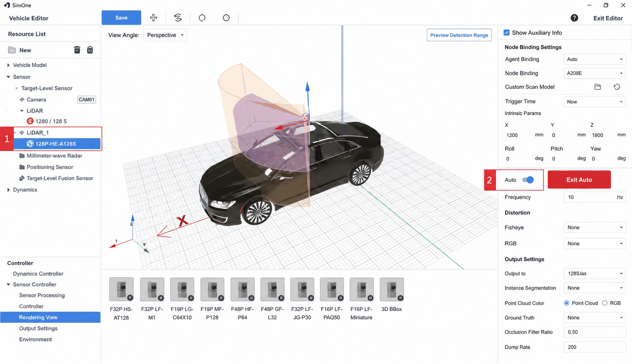The width and height of the screenshot is (632, 364).
Task: Click the globe icon on 128P-HE-A128S row
Action: [x=30, y=144]
